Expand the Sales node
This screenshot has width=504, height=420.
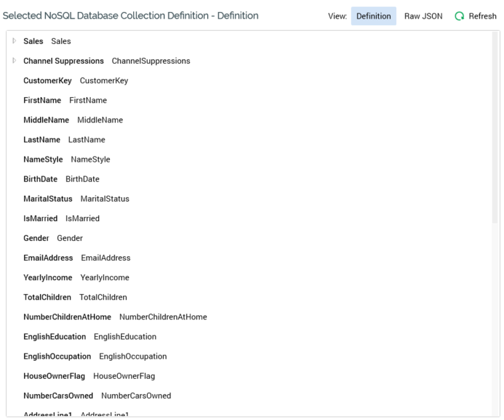point(15,41)
